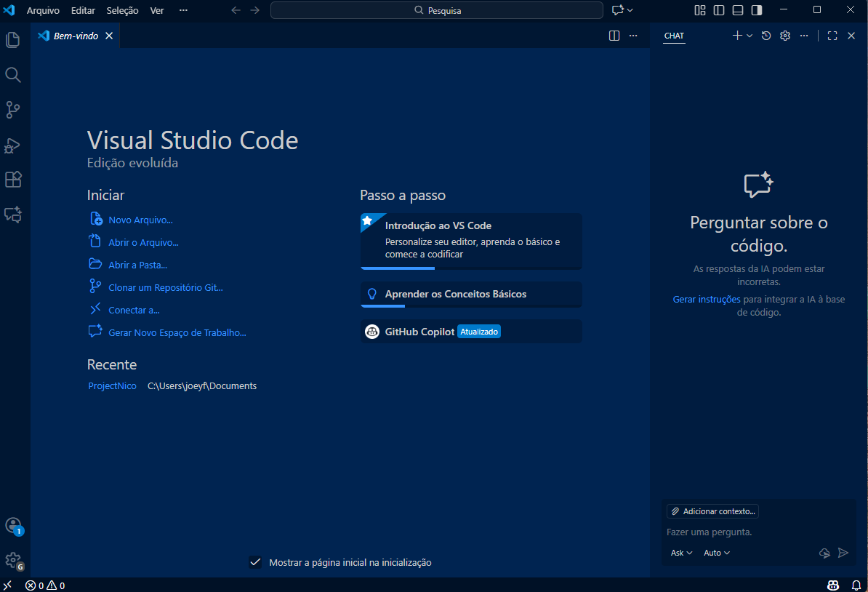Expand the new chat dropdown arrow
This screenshot has width=868, height=592.
(x=750, y=36)
